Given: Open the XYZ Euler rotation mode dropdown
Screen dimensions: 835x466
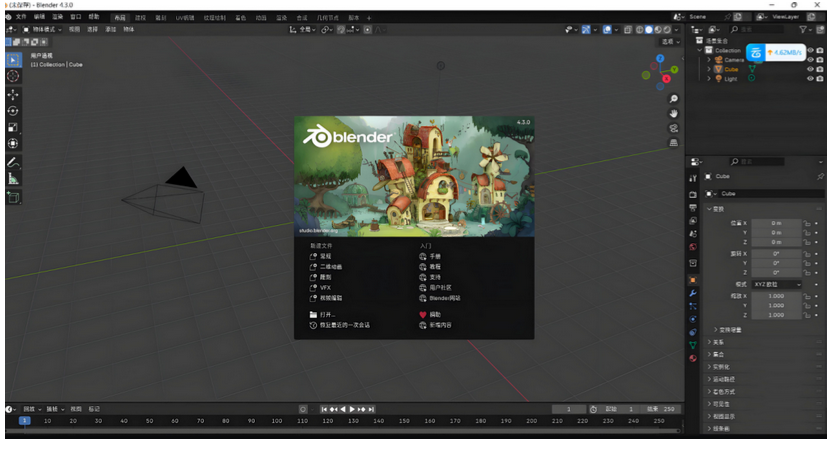Looking at the screenshot, I should pos(777,284).
